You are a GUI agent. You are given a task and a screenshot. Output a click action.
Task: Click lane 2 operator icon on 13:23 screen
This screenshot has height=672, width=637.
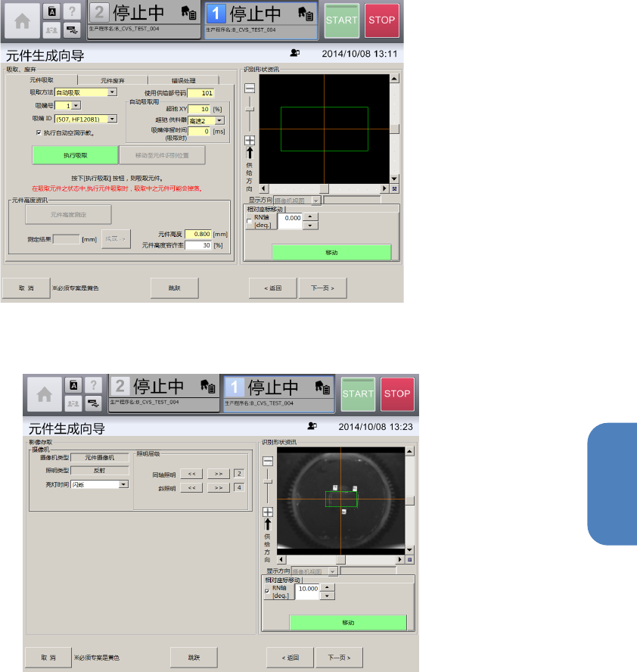pos(208,386)
